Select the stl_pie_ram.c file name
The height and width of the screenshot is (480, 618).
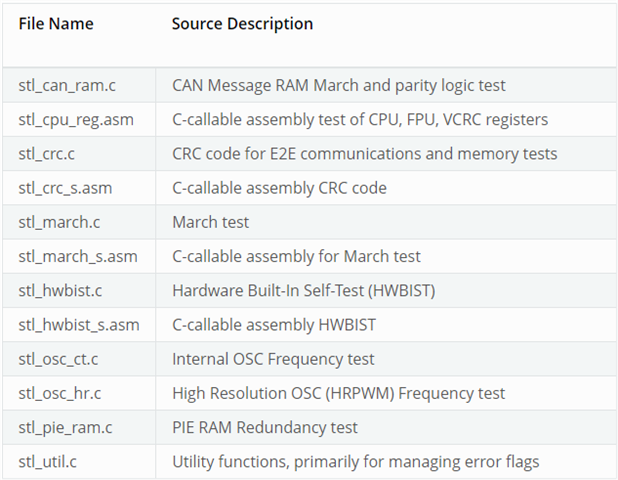(x=68, y=427)
